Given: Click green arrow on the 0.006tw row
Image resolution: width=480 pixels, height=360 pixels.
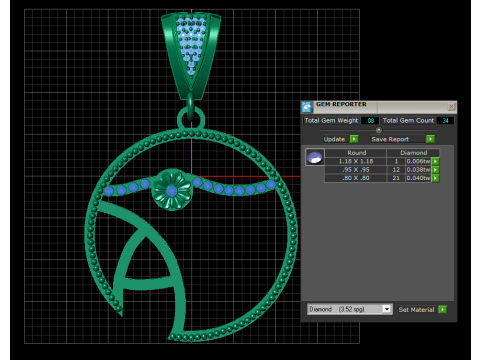Looking at the screenshot, I should pyautogui.click(x=435, y=161).
